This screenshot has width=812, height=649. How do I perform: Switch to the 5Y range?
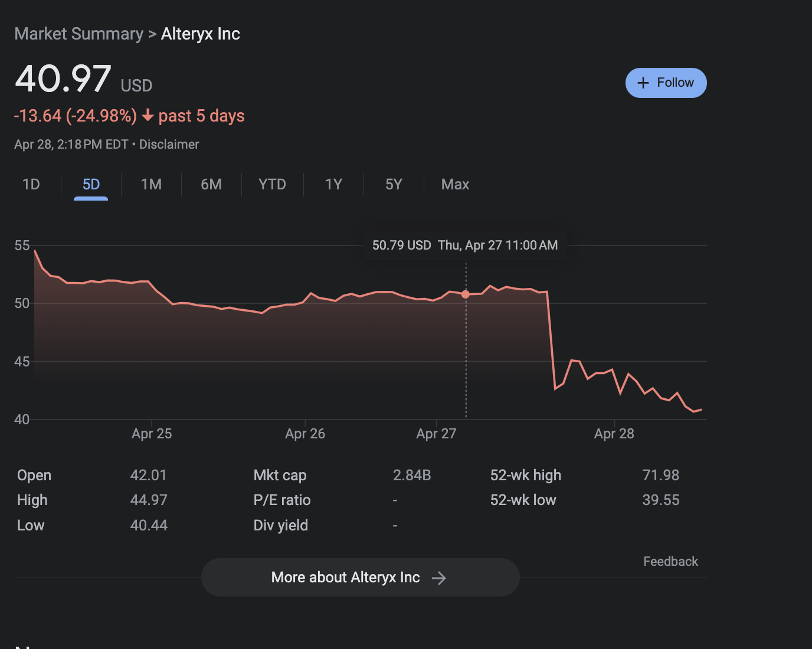point(394,185)
